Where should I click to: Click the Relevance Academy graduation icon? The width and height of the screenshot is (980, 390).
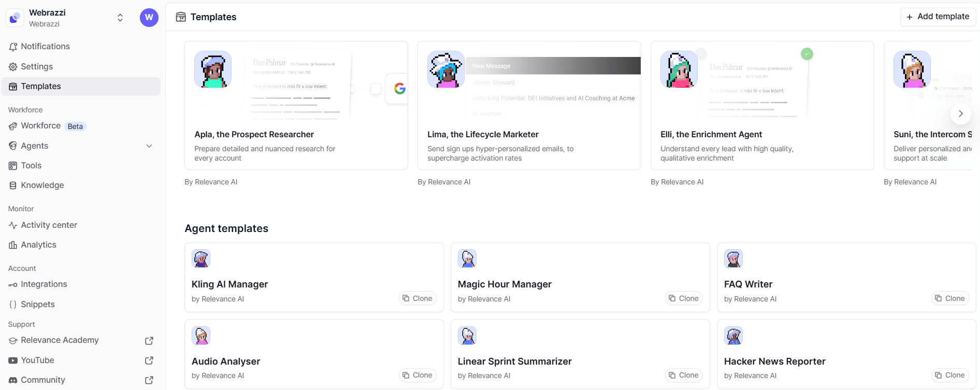pos(13,340)
